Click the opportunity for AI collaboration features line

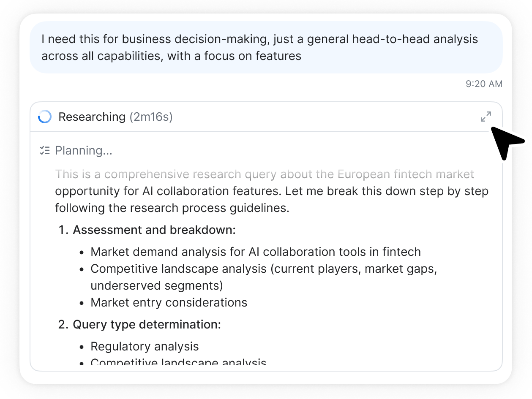pos(272,191)
